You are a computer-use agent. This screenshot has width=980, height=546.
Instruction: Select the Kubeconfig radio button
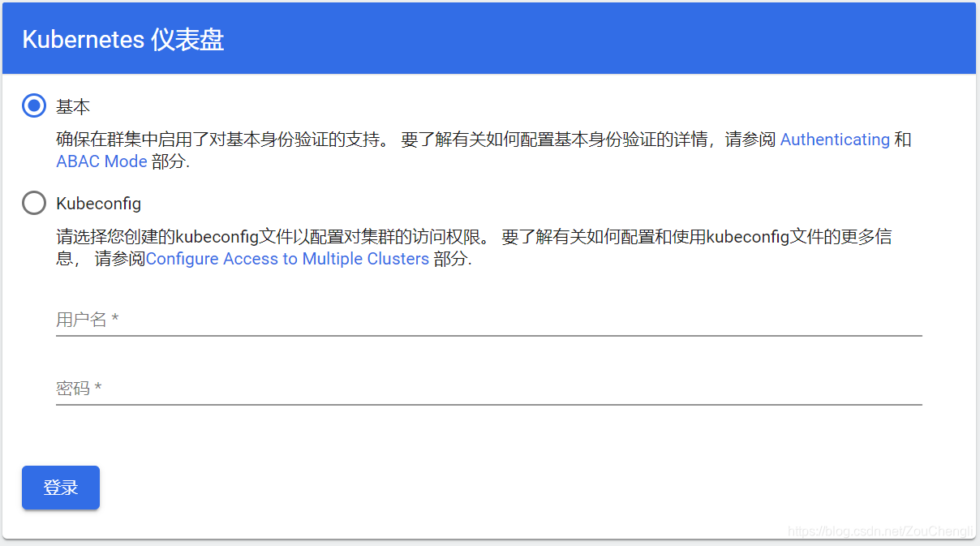(x=34, y=203)
